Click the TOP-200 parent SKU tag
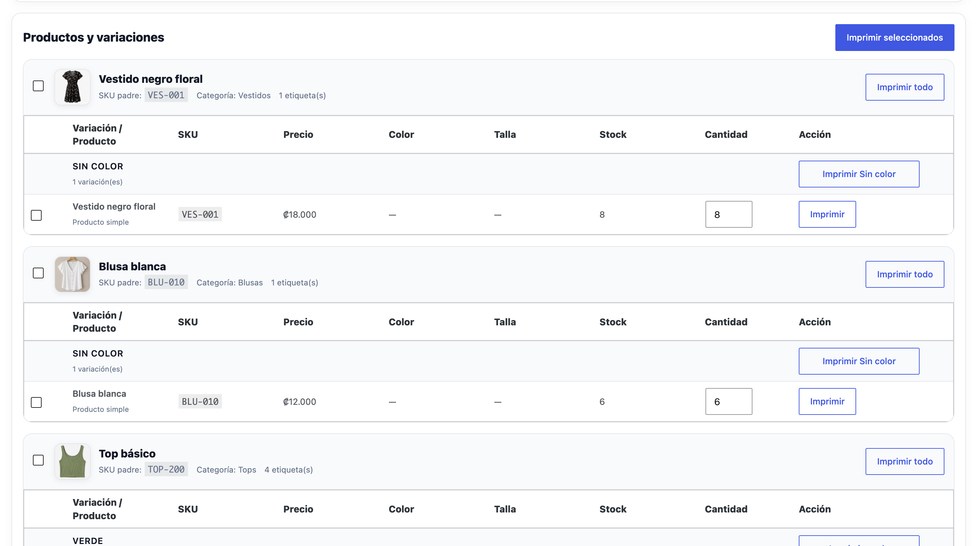 [x=166, y=469]
